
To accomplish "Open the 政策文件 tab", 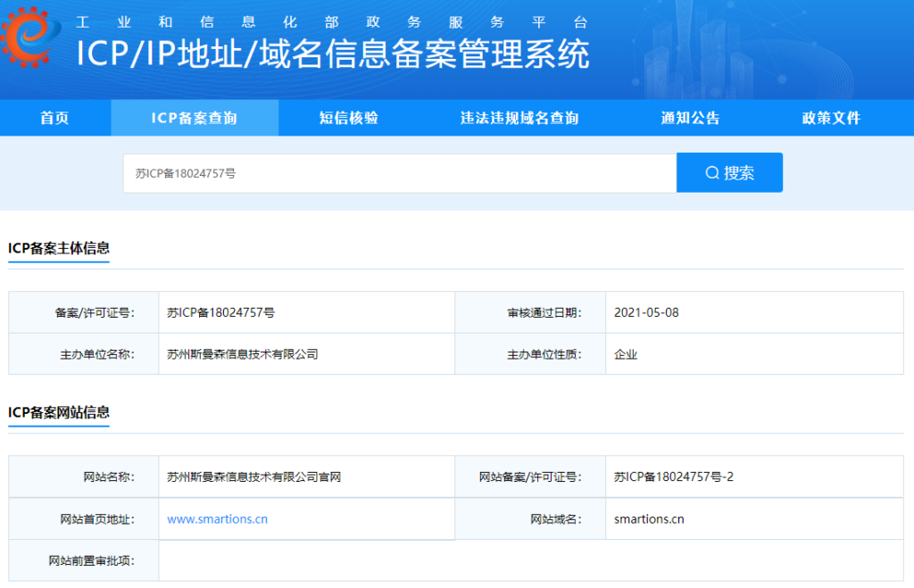I will click(x=831, y=118).
